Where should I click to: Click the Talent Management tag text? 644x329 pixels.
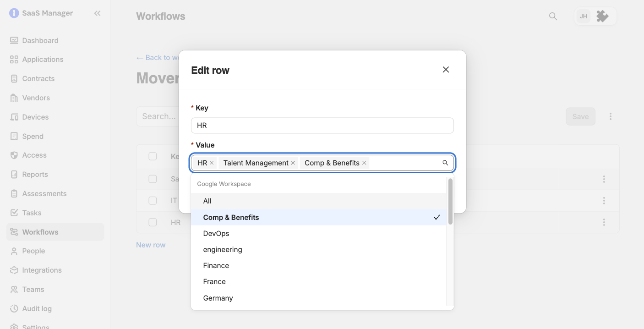point(256,163)
